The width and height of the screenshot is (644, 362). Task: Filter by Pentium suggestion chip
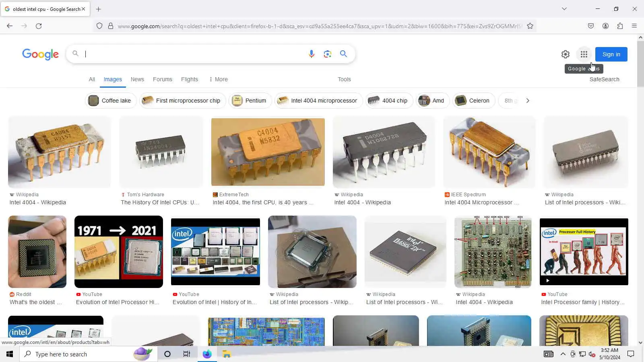[250, 101]
